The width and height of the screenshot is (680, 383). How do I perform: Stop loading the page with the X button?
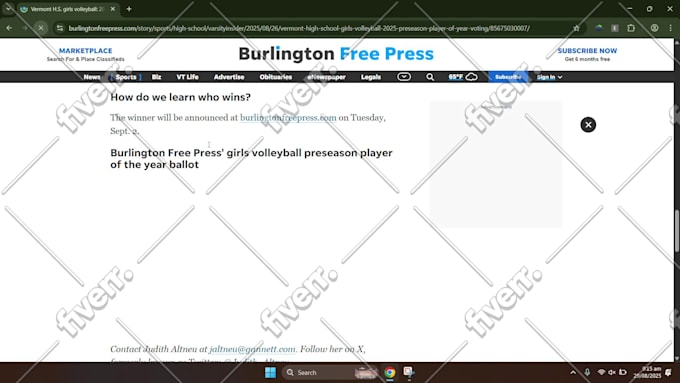pos(41,28)
